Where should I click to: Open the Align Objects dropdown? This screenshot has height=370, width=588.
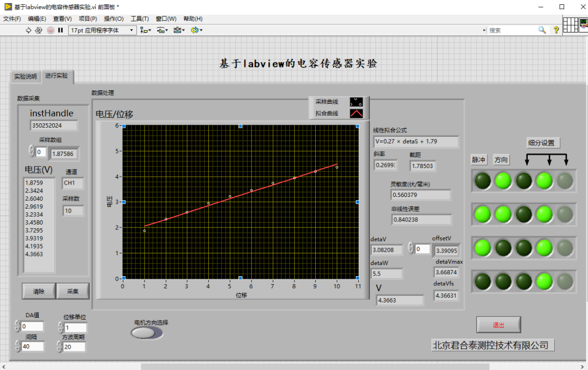146,30
